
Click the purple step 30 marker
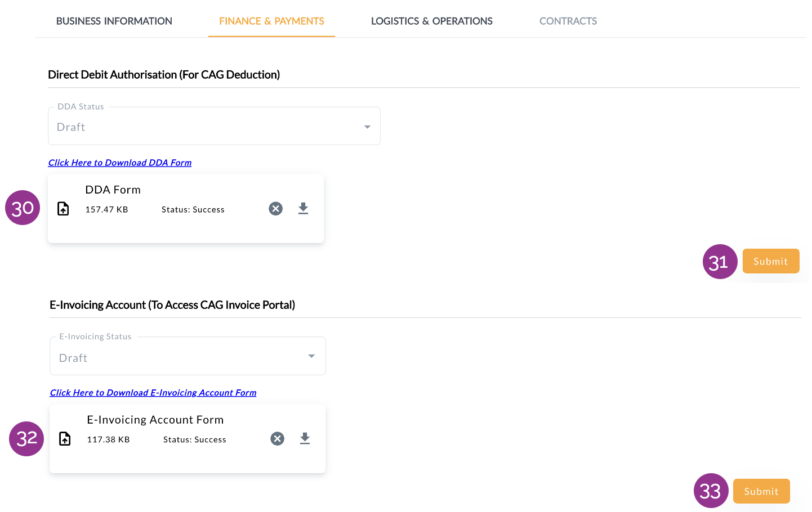[x=23, y=208]
